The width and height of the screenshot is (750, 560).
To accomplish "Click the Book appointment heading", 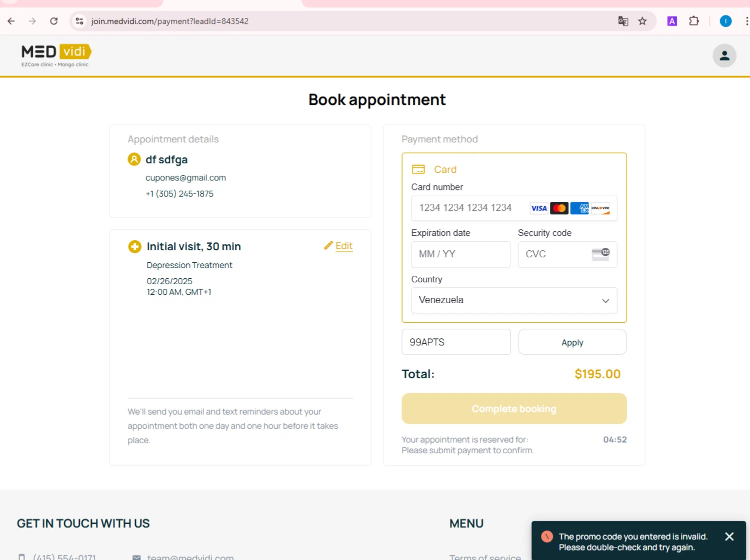I will [x=377, y=100].
